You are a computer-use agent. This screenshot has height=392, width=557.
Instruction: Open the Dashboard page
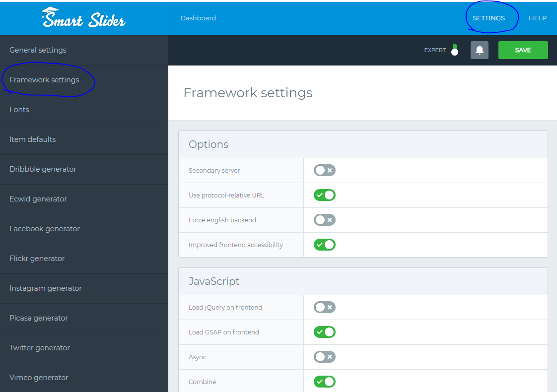198,18
